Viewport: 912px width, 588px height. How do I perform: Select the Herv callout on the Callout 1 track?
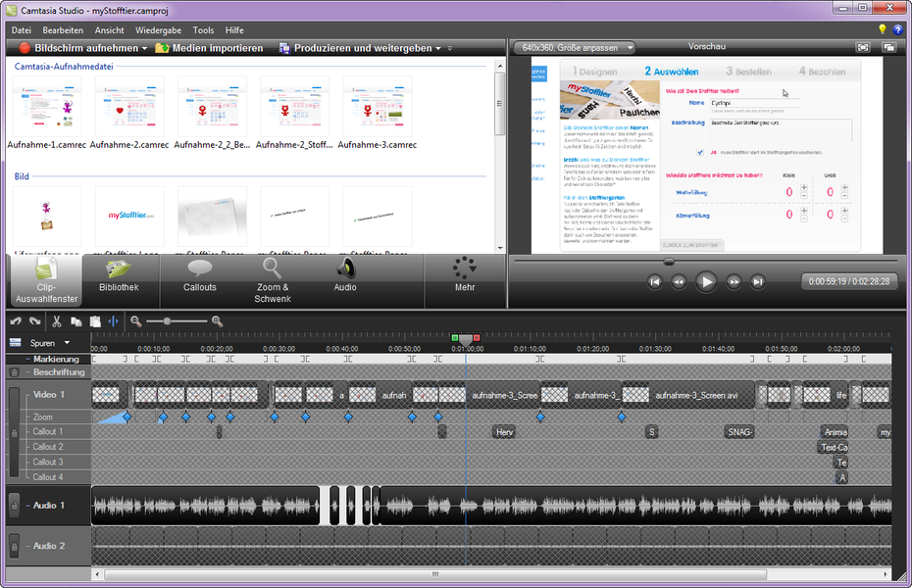click(504, 432)
